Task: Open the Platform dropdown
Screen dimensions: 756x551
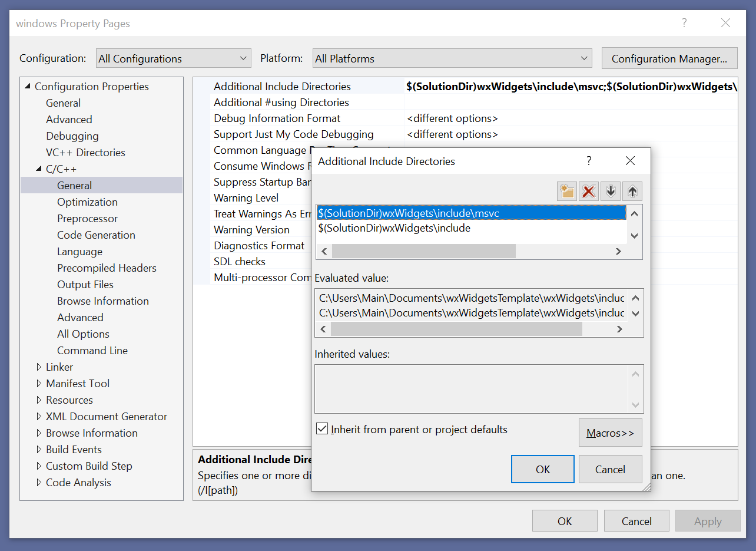Action: (x=452, y=58)
